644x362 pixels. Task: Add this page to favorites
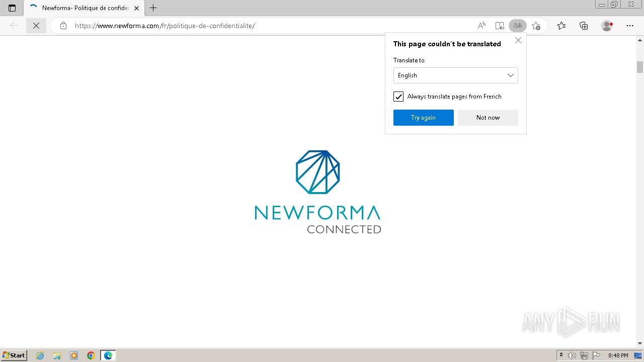[536, 26]
